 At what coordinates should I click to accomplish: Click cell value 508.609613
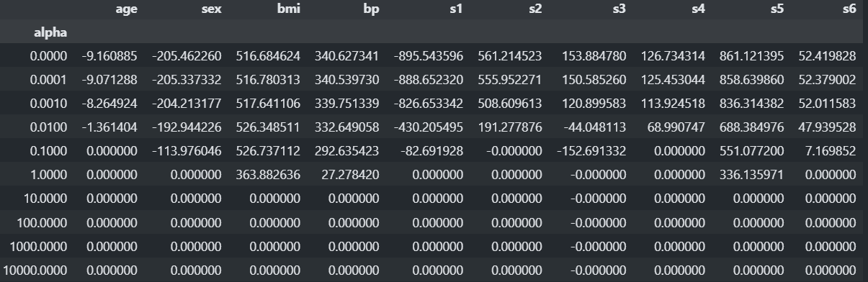(509, 103)
